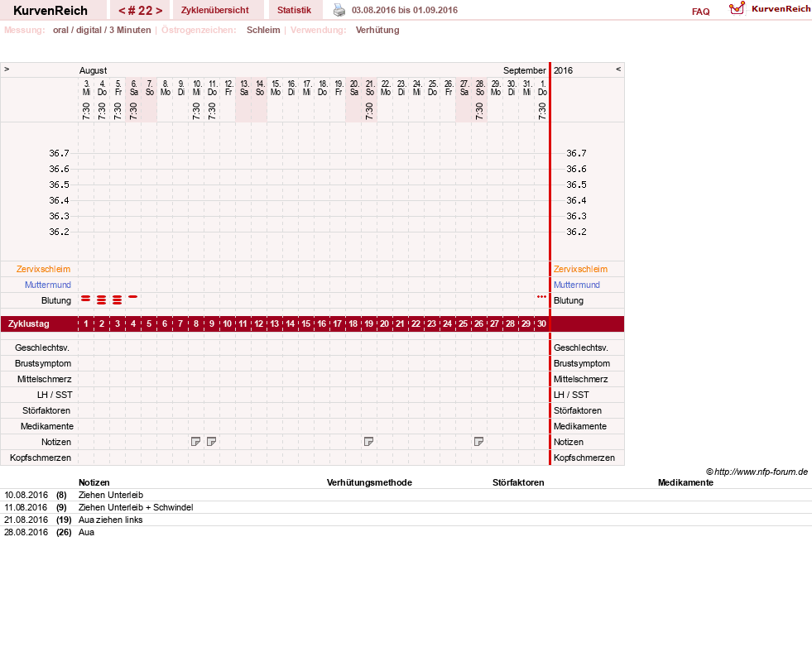The height and width of the screenshot is (647, 812).
Task: Click the left LH / SST row label
Action: pos(55,395)
